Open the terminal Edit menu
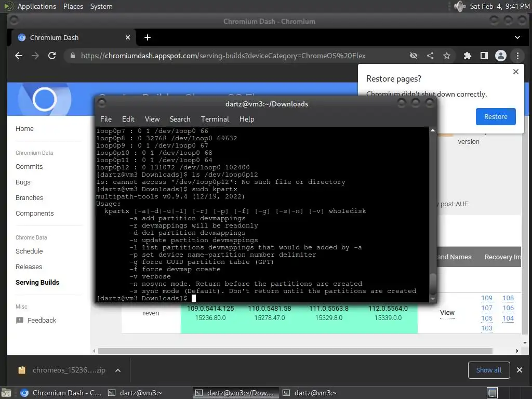 point(128,119)
